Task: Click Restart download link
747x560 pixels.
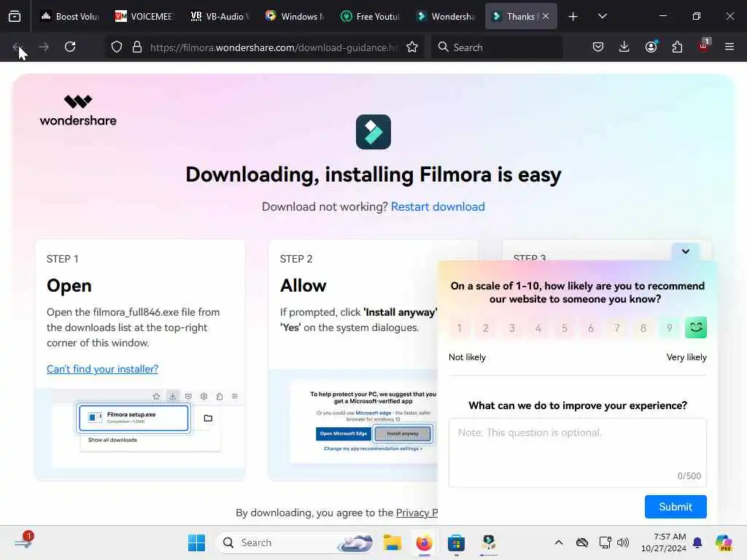Action: pos(438,206)
